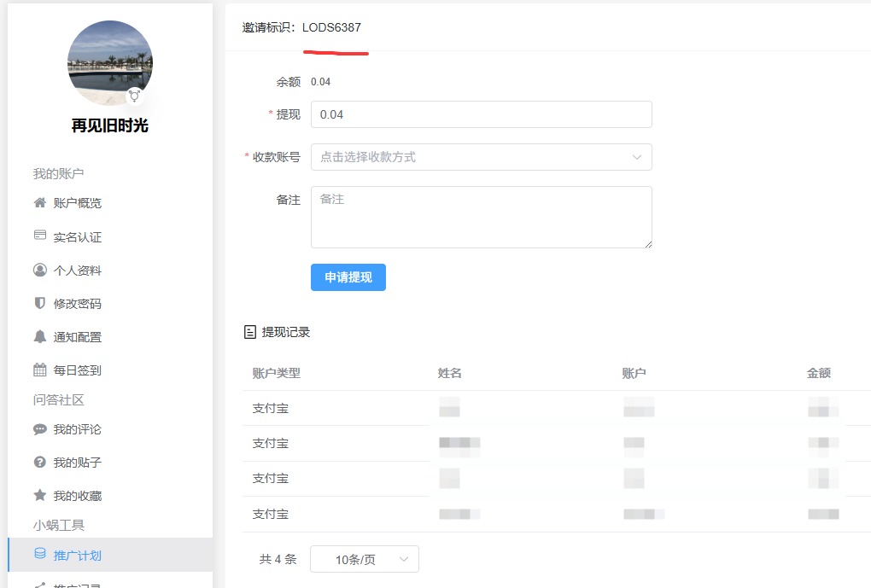This screenshot has width=871, height=588.
Task: Click the question mark icon beside 我的贴子
Action: coord(39,462)
